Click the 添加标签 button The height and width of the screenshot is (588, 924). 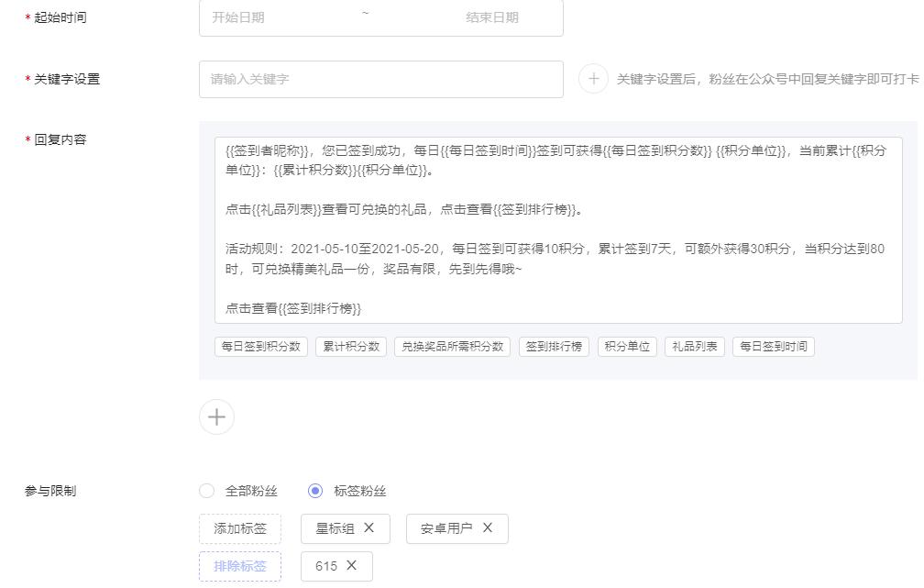(x=240, y=528)
